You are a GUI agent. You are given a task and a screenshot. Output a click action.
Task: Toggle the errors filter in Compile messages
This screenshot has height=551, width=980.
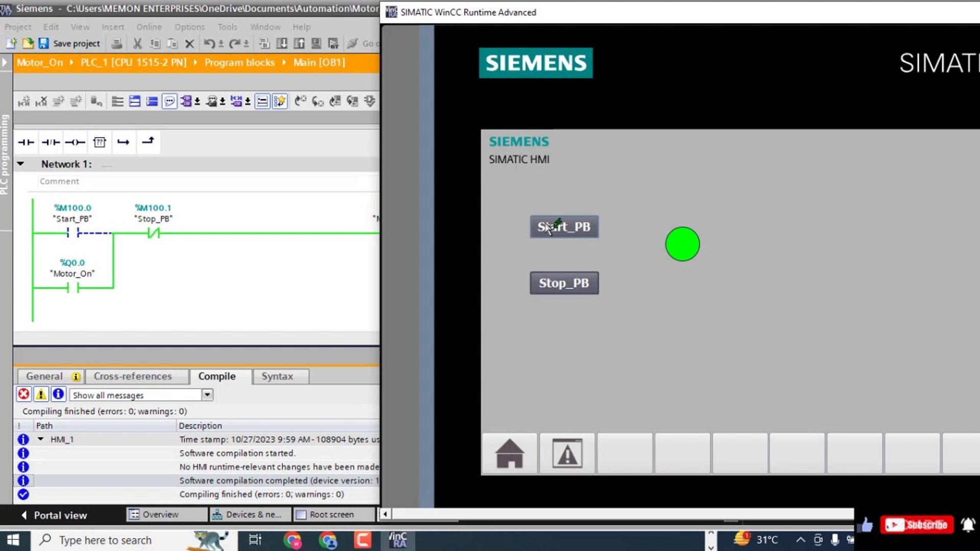(x=23, y=394)
